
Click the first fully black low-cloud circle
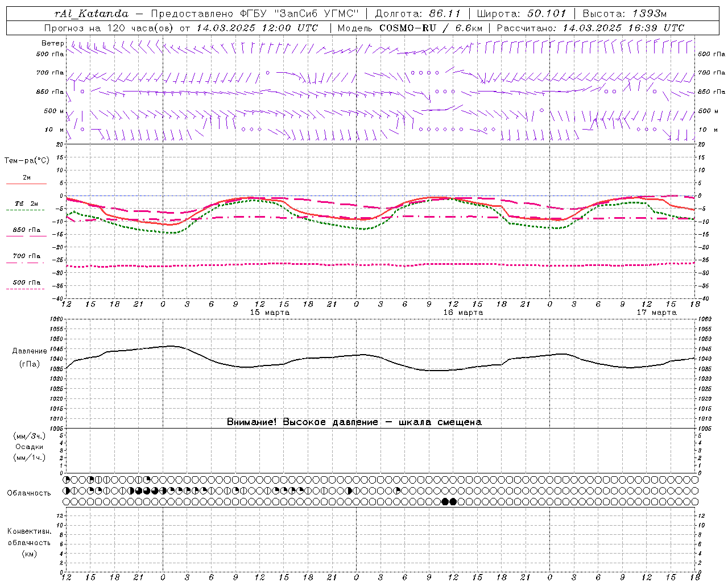click(445, 502)
